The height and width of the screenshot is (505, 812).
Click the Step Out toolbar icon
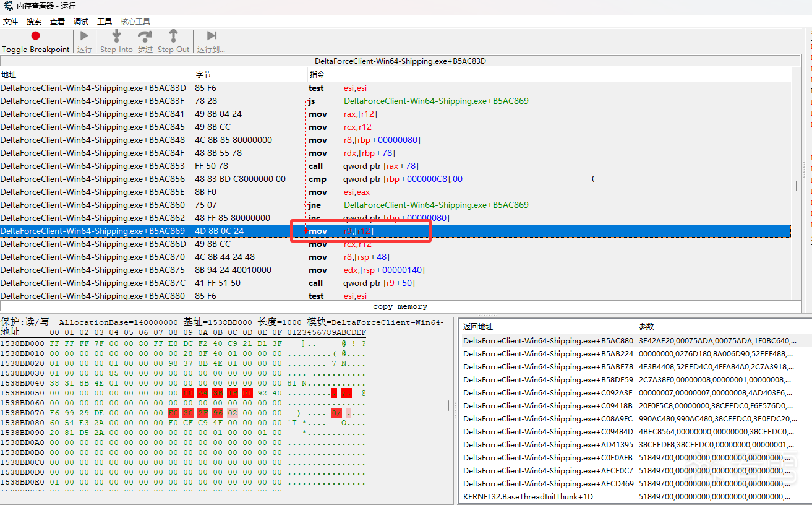coord(173,36)
